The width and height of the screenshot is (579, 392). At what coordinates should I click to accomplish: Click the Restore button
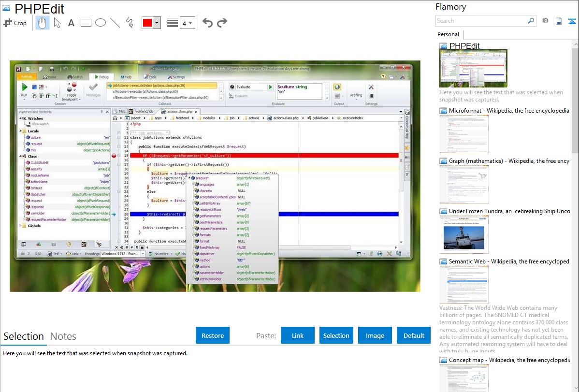[213, 335]
